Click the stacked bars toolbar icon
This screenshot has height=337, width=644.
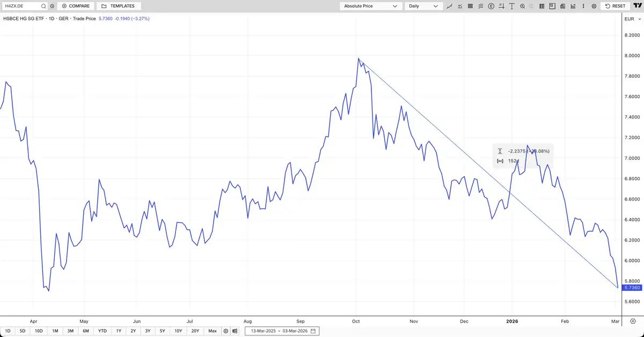tap(470, 6)
